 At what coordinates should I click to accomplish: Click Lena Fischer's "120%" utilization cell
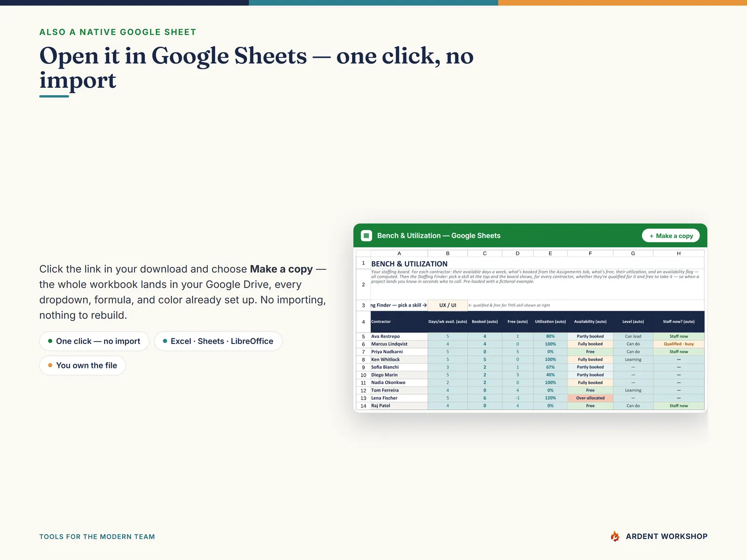(x=550, y=398)
